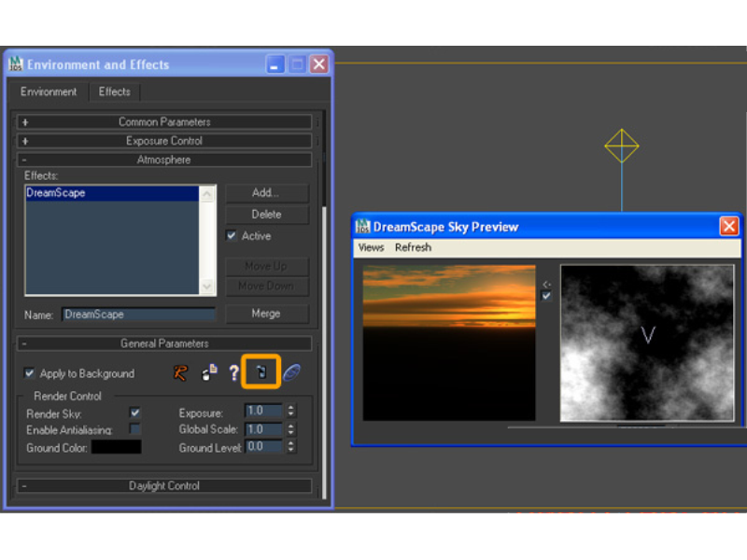Adjust the Exposure spinner arrows

pos(290,411)
